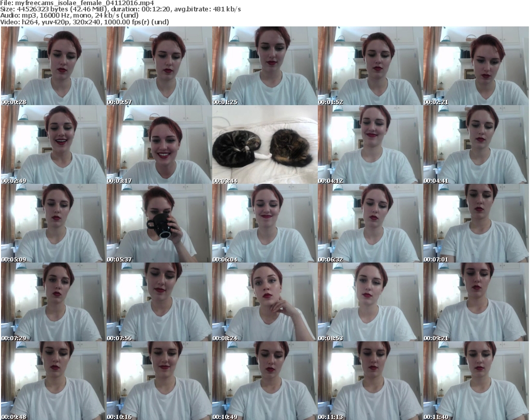Select the thumbnail stamped 00:04:41

[x=476, y=144]
